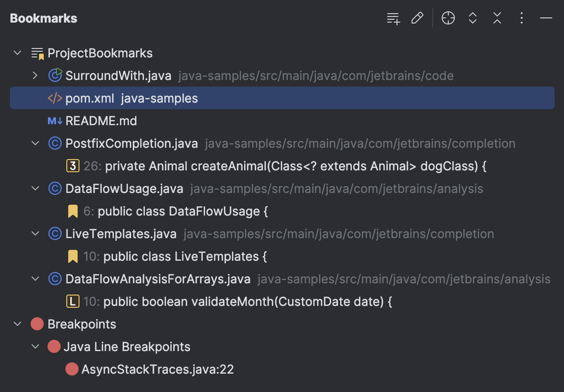Hide the Bookmarks tool window
Screen dimensions: 564x392
coord(546,18)
